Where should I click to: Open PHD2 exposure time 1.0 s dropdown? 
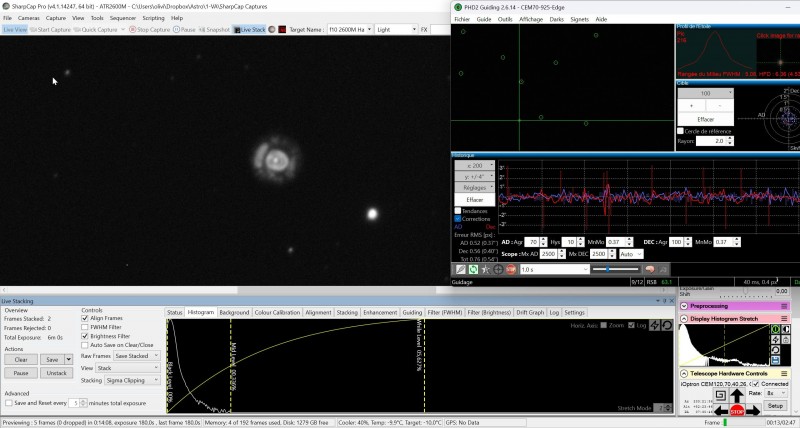pos(555,269)
